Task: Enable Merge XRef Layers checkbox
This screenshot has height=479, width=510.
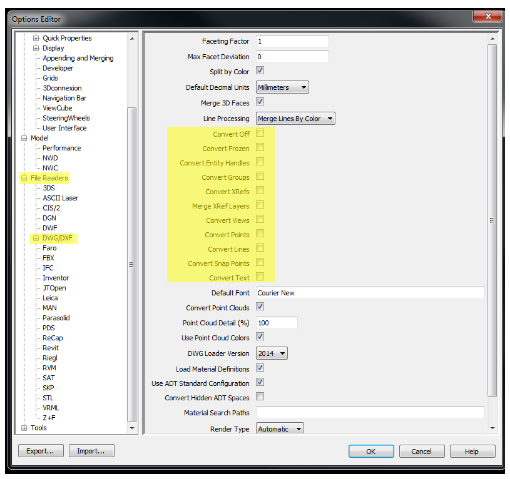Action: click(260, 205)
